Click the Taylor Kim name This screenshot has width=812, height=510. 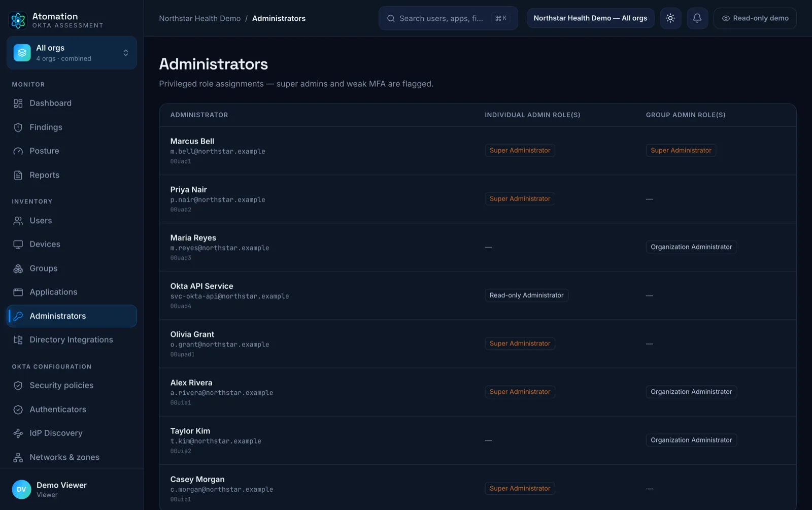[x=190, y=431]
